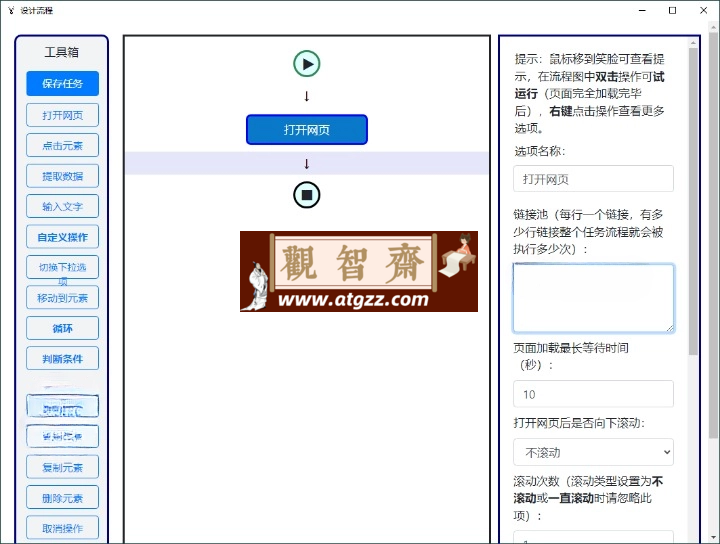This screenshot has height=544, width=720.
Task: Select the 切换下拉选项 toolbox button
Action: tap(62, 267)
